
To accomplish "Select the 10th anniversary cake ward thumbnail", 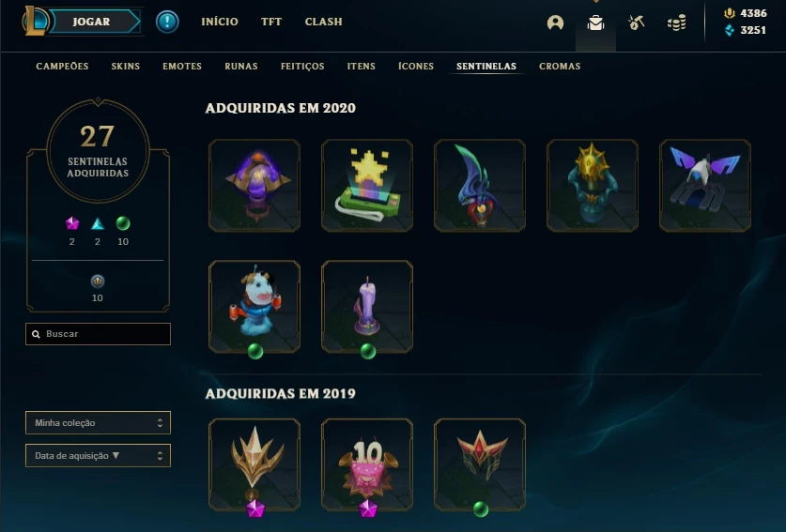I will point(367,464).
